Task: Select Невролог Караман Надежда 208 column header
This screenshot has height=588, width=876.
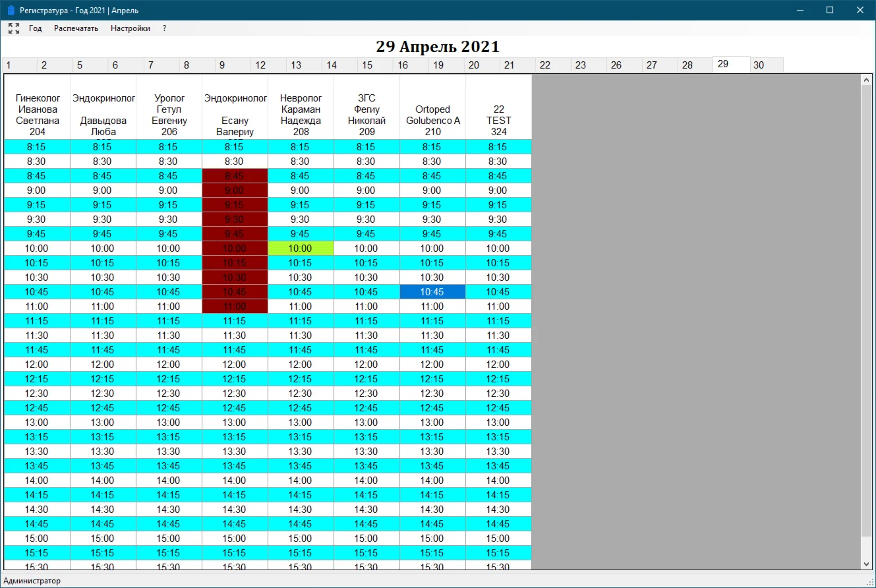Action: point(301,107)
